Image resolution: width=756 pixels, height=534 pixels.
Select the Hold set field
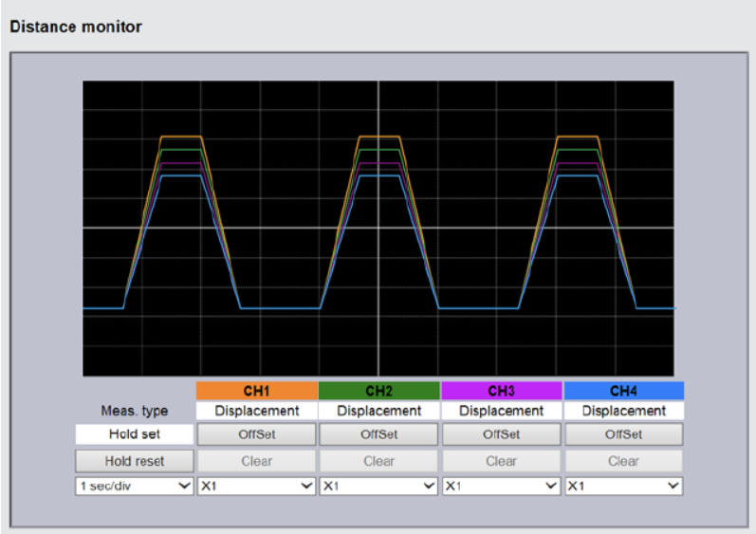tap(135, 434)
